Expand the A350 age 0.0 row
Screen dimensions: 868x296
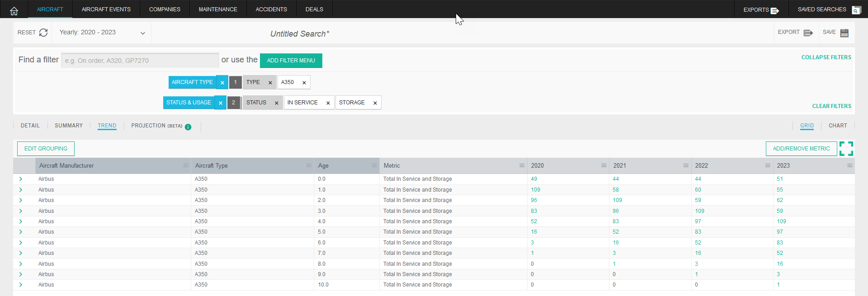[x=21, y=179]
